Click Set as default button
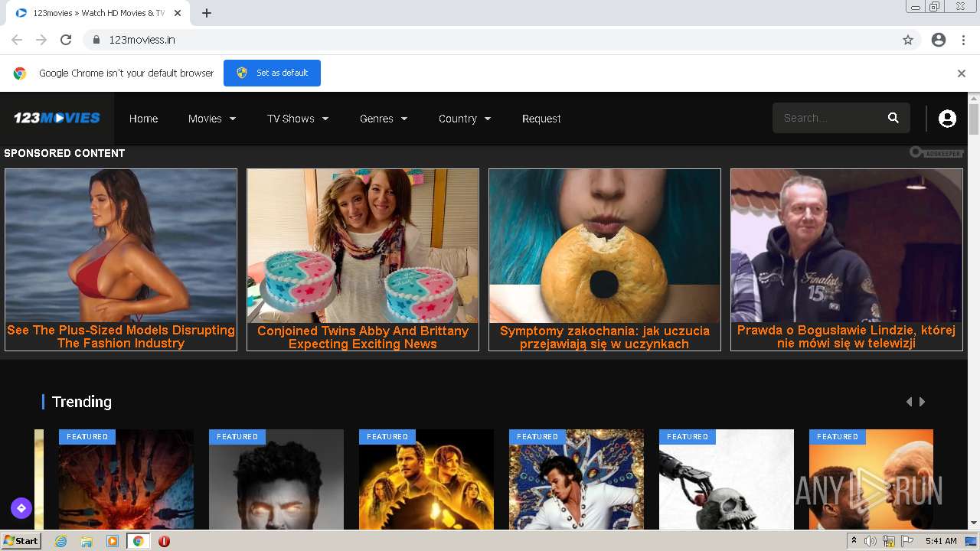The image size is (980, 551). pos(272,73)
